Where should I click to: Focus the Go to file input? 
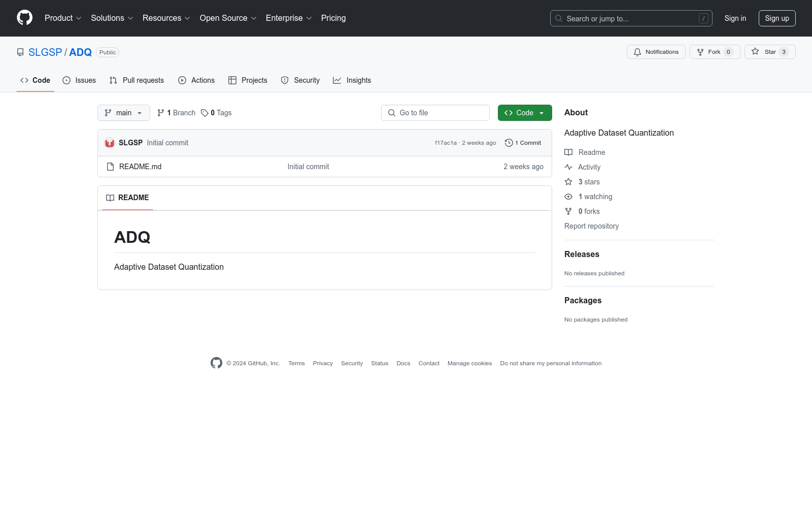tap(435, 113)
